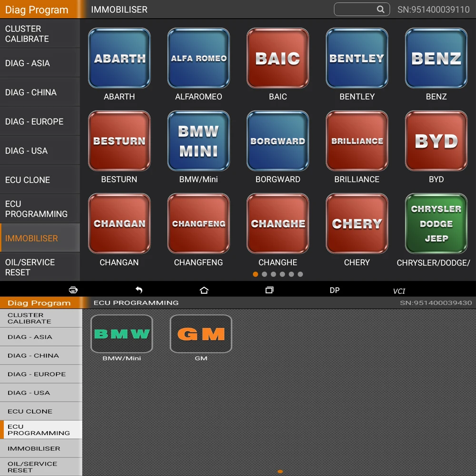Viewport: 476px width, 476px height.
Task: Tap the printer icon in navigation bar
Action: [x=73, y=290]
